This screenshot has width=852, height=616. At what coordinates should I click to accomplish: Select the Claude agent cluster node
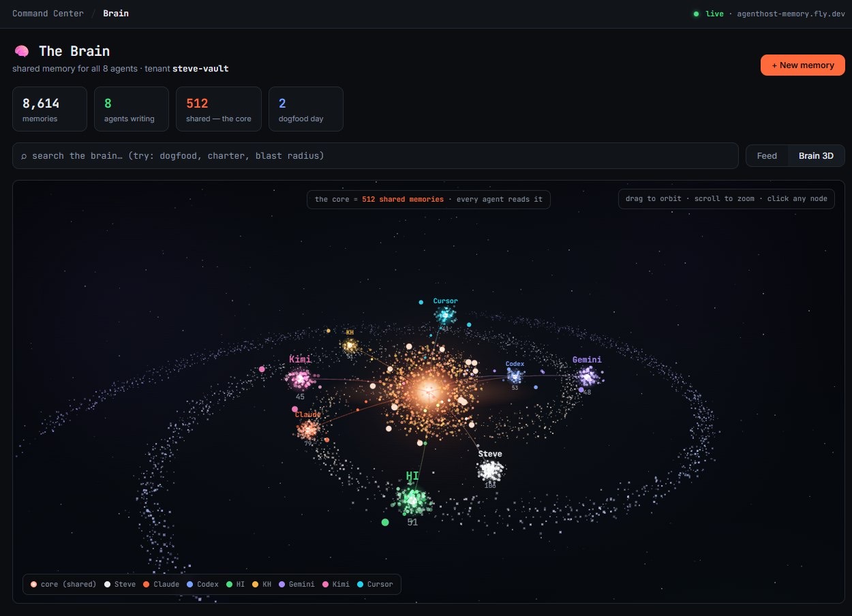click(308, 429)
